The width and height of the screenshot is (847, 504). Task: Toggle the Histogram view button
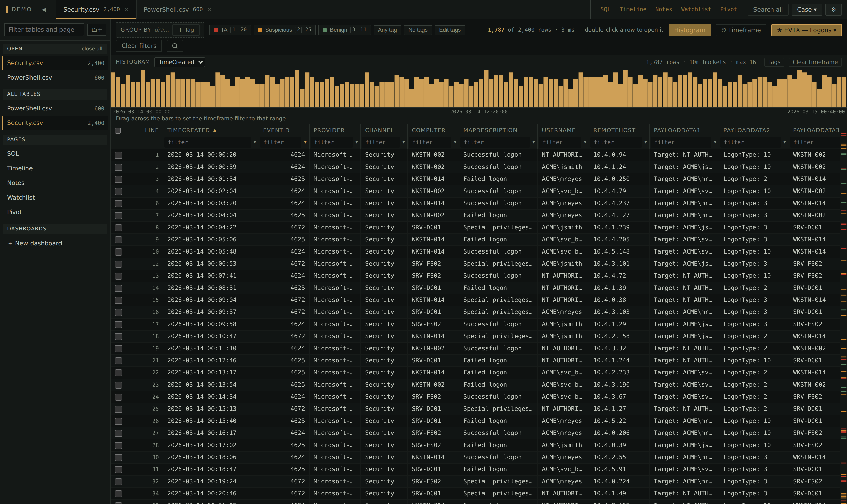pyautogui.click(x=689, y=30)
